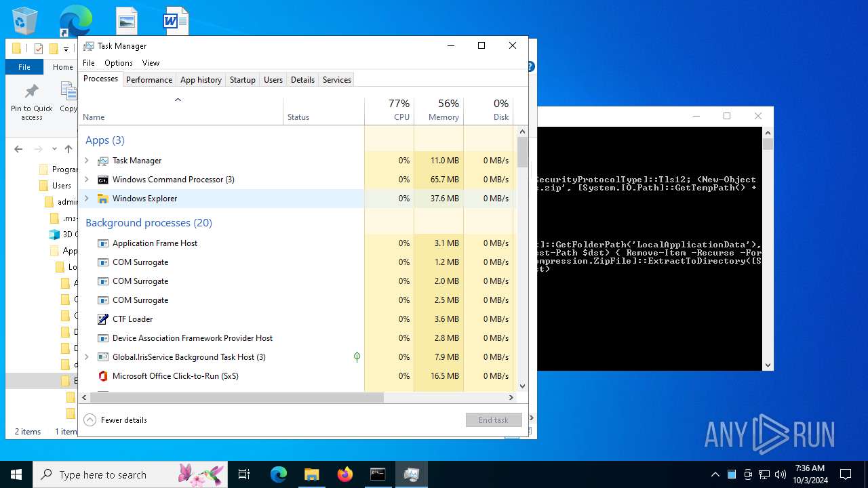Click the Task Manager vertical scrollbar thumb
This screenshot has width=868, height=488.
pos(522,152)
